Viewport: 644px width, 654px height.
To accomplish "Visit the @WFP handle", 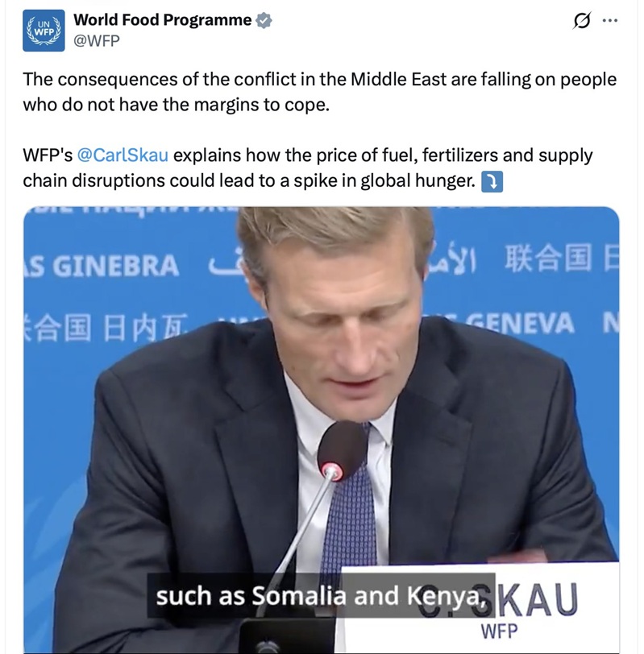I will (97, 40).
